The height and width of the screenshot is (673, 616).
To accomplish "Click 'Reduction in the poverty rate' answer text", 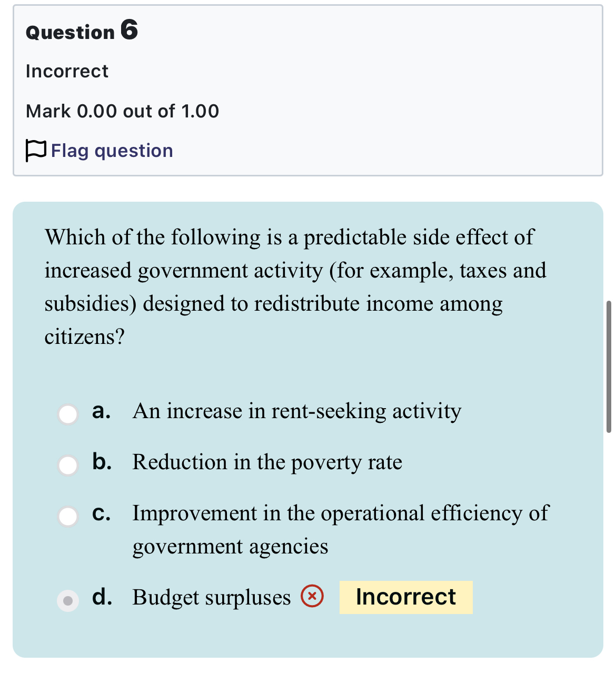I will click(x=267, y=462).
